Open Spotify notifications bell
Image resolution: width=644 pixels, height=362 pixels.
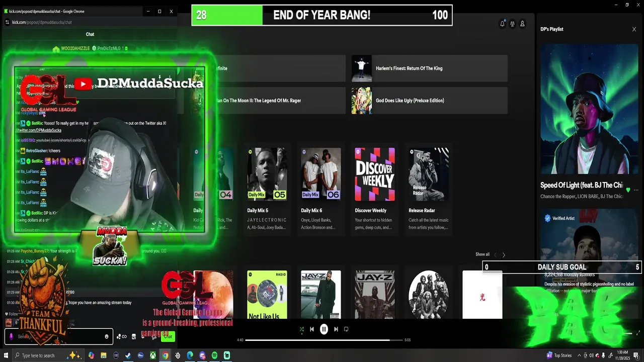[502, 24]
